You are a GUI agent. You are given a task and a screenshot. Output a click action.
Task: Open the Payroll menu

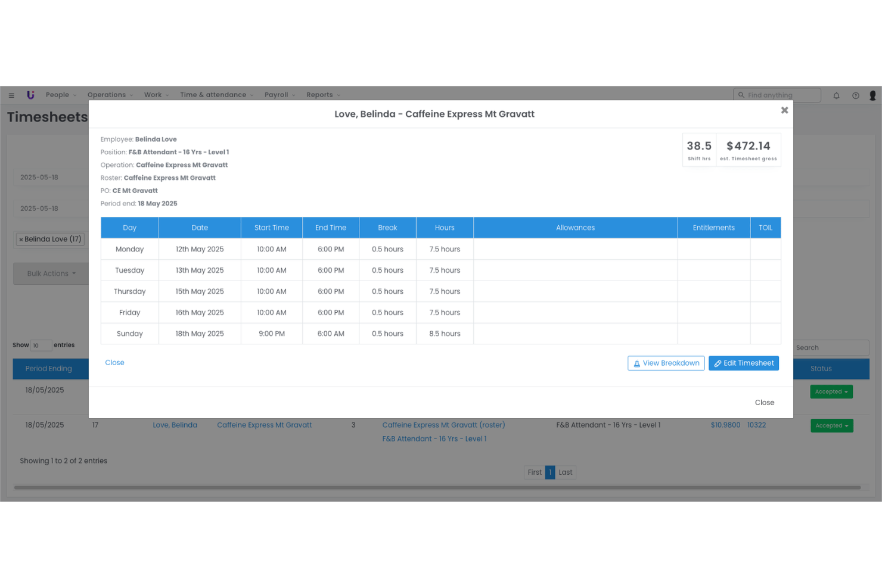pyautogui.click(x=279, y=95)
